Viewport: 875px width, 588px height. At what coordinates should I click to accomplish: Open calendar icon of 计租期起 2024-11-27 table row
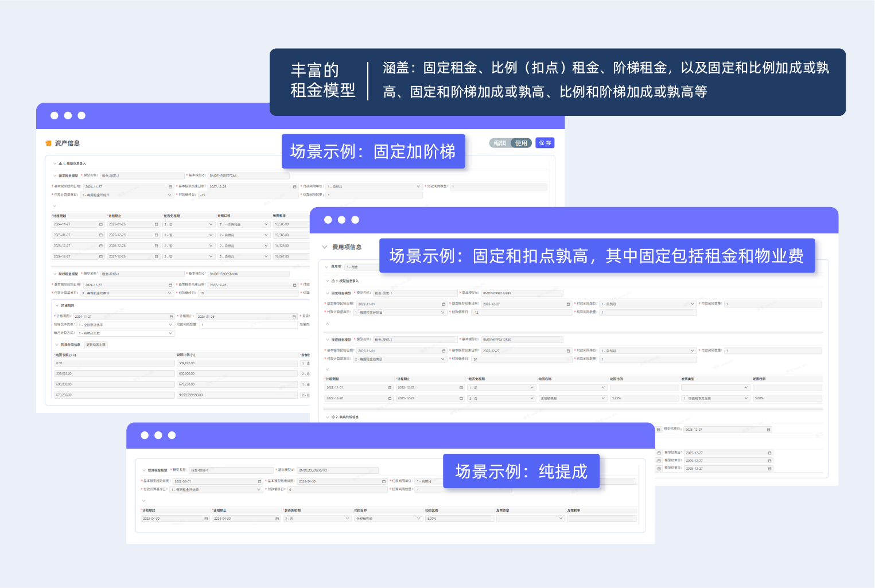click(x=101, y=224)
